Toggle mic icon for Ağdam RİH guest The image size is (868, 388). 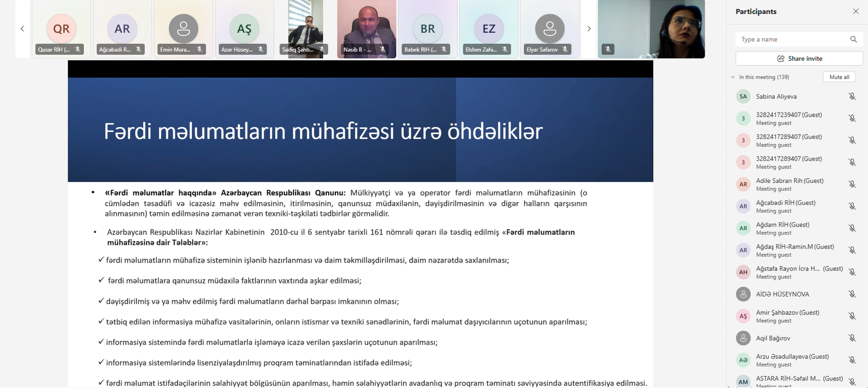[x=852, y=228]
